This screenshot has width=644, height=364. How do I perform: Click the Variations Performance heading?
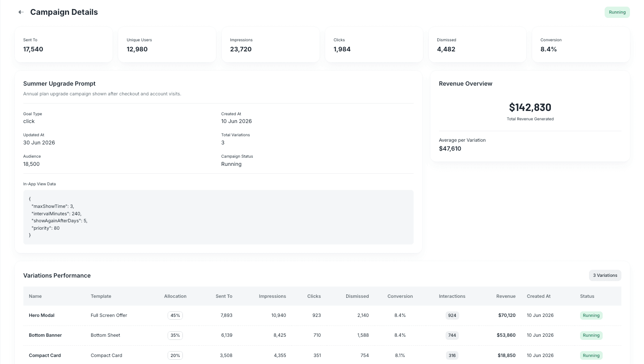[57, 276]
